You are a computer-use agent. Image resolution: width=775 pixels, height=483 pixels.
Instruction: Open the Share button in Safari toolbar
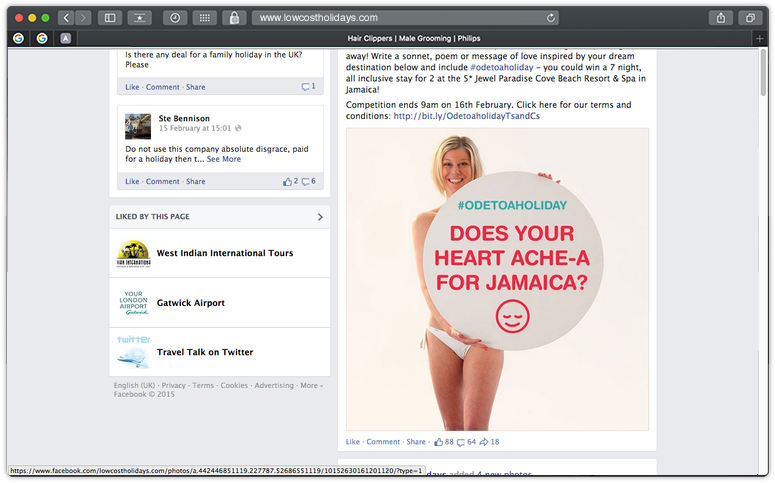pyautogui.click(x=721, y=18)
